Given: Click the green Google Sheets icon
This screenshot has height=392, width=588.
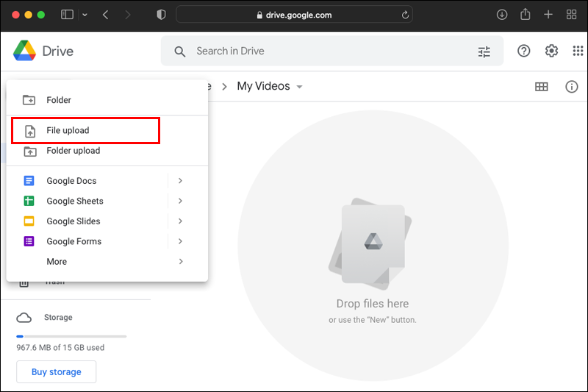Looking at the screenshot, I should [x=29, y=201].
